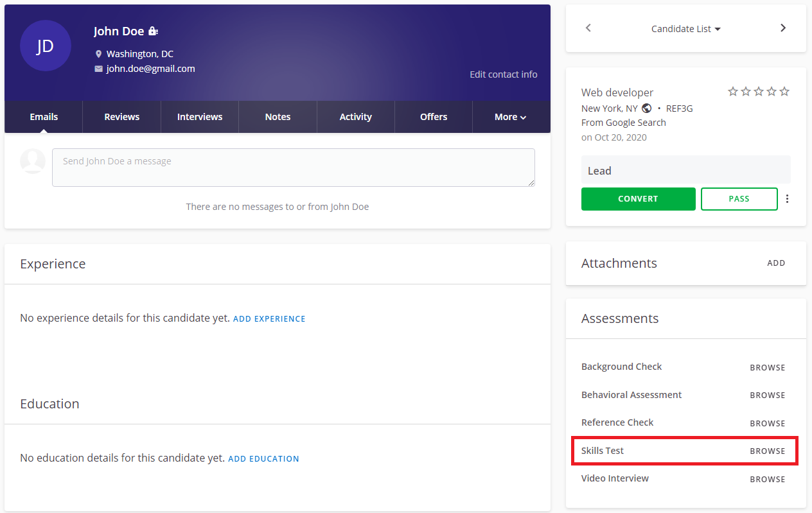This screenshot has width=812, height=513.
Task: Click the lock icon beside John Doe
Action: (x=153, y=31)
